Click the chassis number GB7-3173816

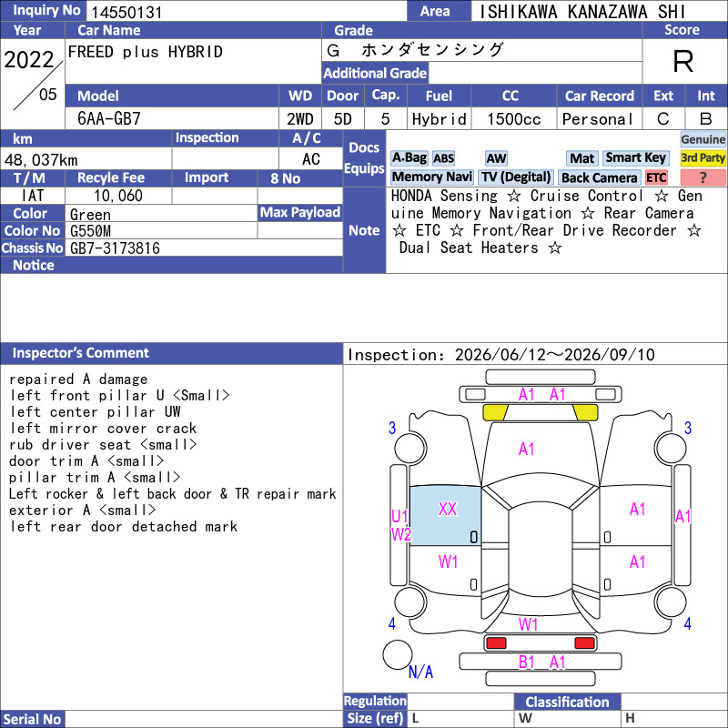point(115,248)
